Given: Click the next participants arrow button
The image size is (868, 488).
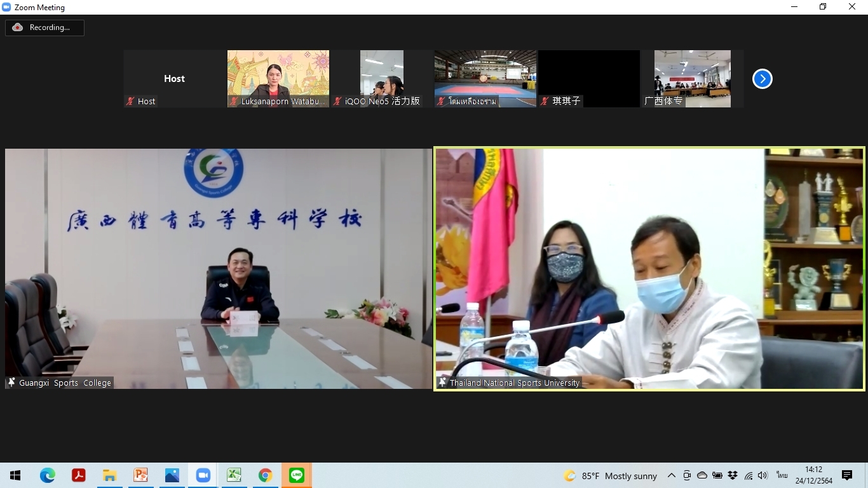Looking at the screenshot, I should click(762, 79).
